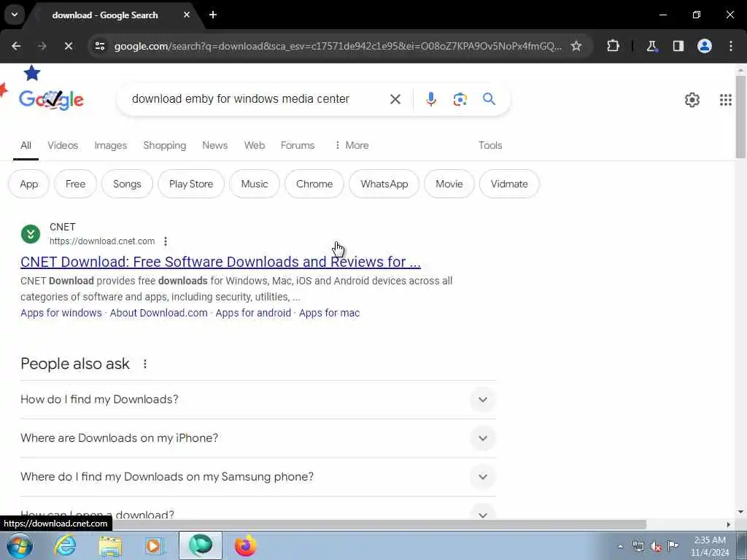Click the blue magnifier search icon
The image size is (747, 560).
(x=489, y=99)
